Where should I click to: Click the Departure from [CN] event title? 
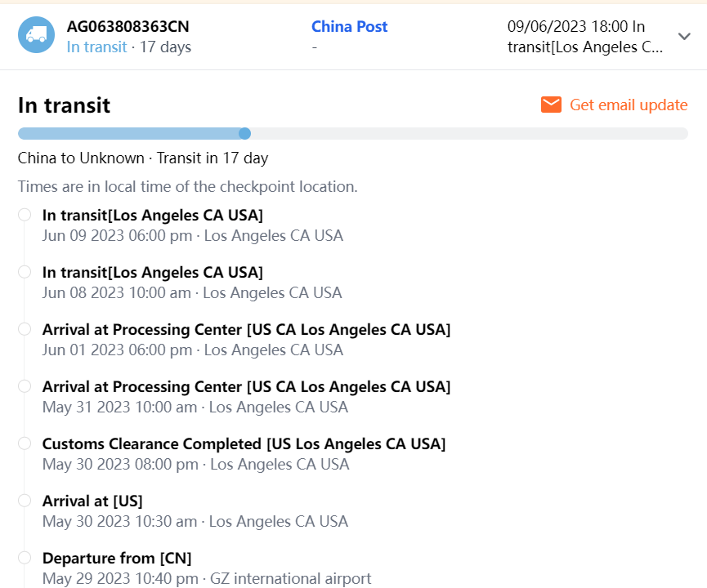coord(117,559)
